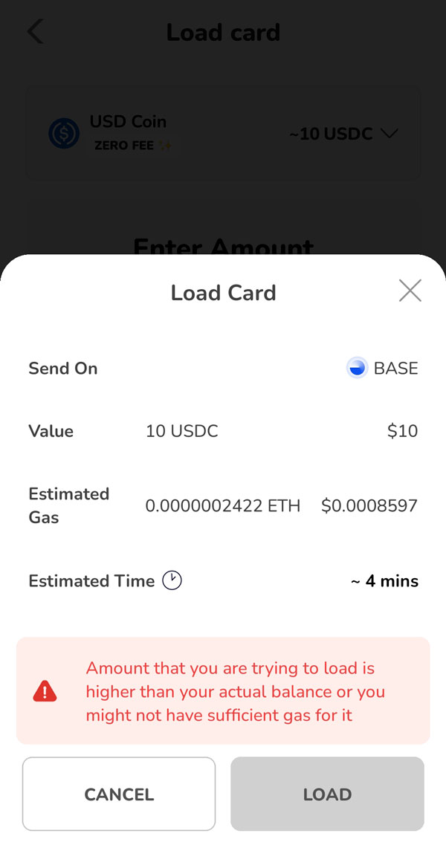Viewport: 446px width, 868px height.
Task: Click the insufficient balance warning message
Action: click(x=235, y=691)
